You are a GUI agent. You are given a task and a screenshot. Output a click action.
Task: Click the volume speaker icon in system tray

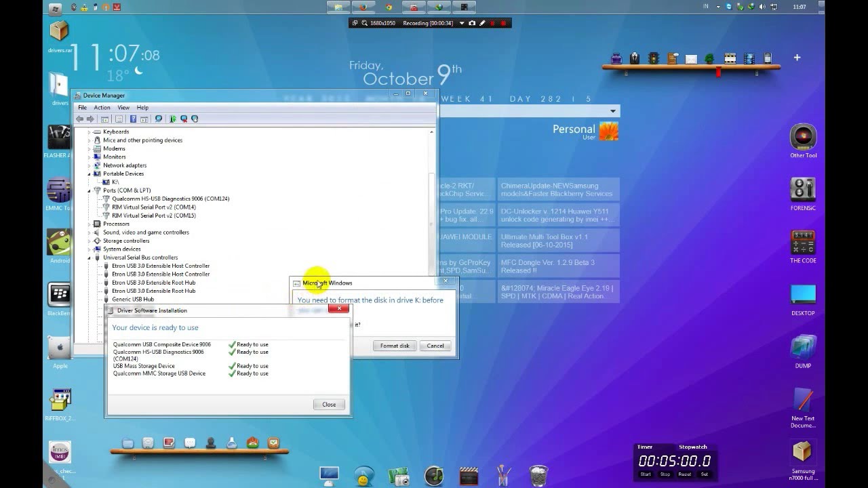tap(762, 7)
